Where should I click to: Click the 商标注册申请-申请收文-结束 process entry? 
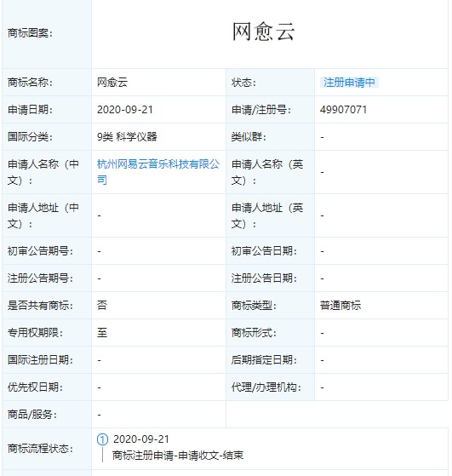(x=178, y=456)
